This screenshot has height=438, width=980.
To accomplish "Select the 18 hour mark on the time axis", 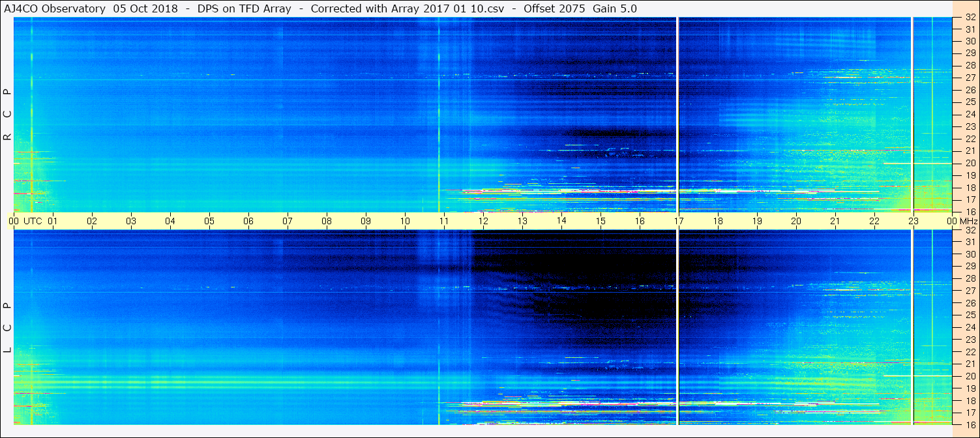I will (718, 221).
